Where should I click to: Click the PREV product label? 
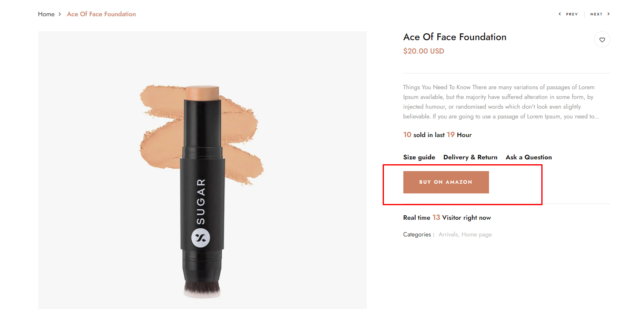click(x=572, y=14)
